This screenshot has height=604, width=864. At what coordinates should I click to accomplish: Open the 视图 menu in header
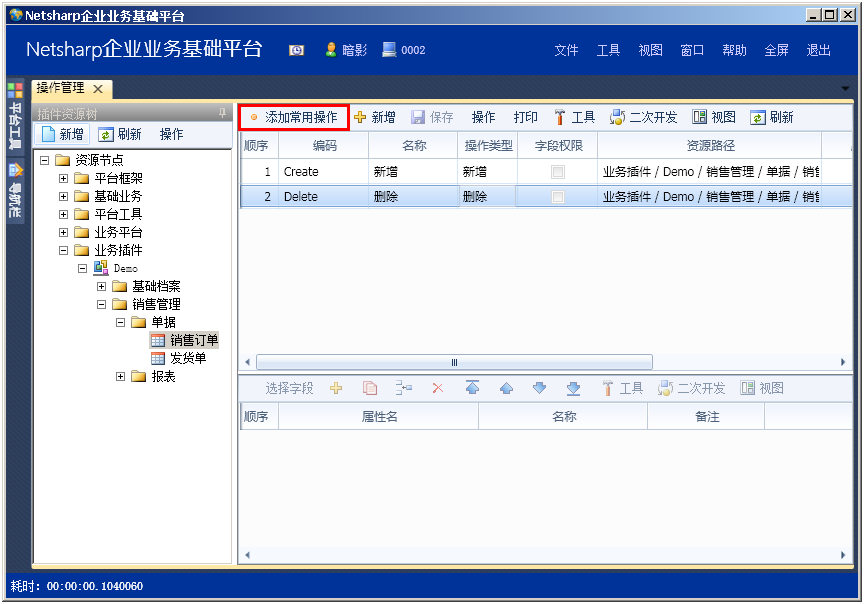pyautogui.click(x=650, y=50)
